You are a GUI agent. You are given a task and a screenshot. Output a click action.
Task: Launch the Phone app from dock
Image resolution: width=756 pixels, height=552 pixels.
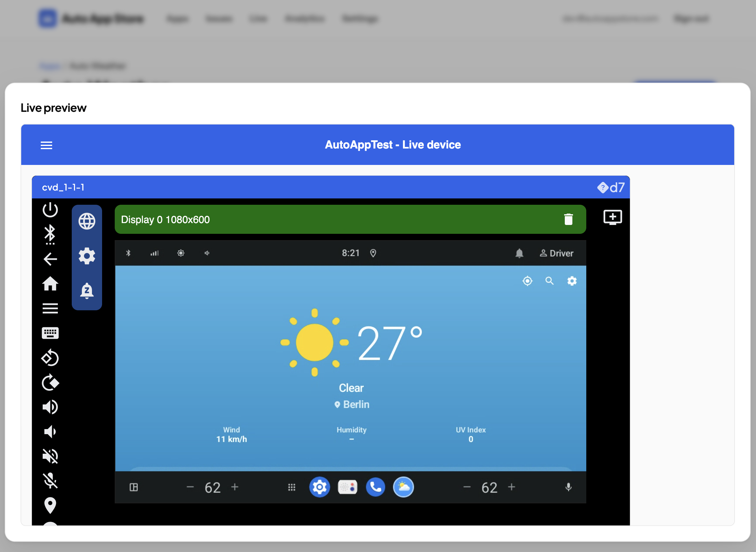click(376, 487)
